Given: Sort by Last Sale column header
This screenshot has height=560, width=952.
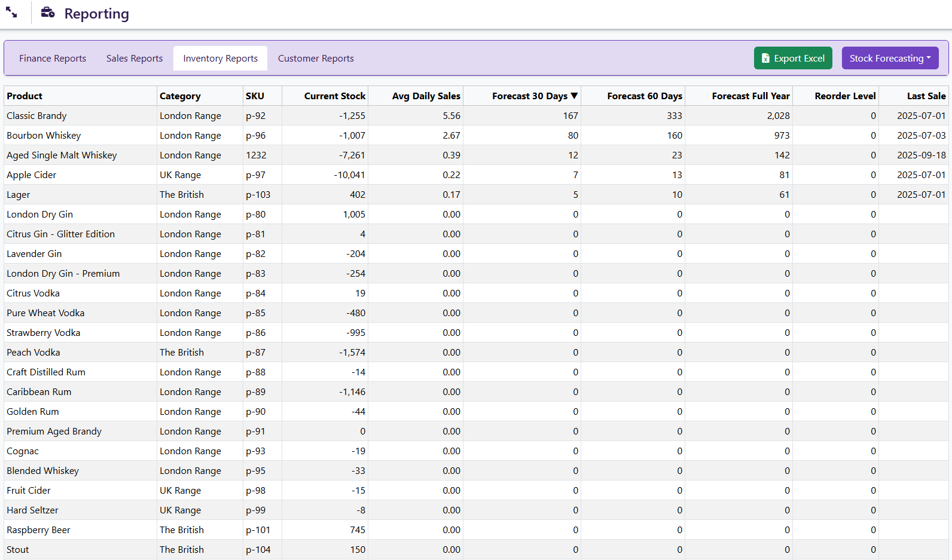Looking at the screenshot, I should [926, 96].
